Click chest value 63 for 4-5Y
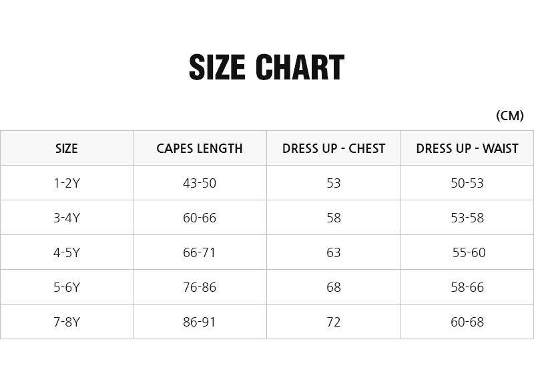The image size is (534, 392). click(x=334, y=252)
